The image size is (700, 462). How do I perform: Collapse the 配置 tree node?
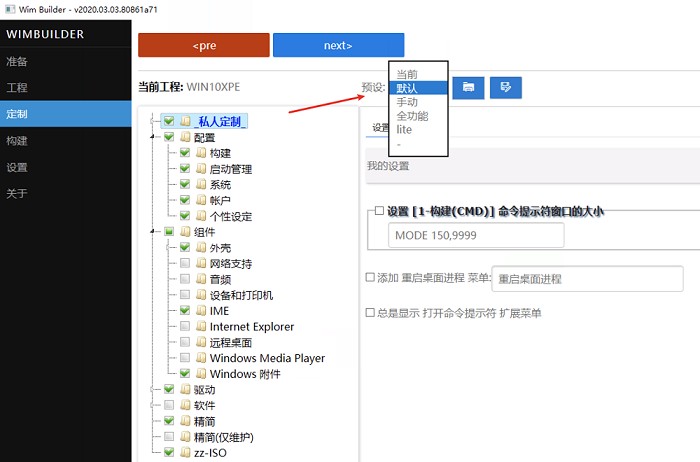(x=153, y=137)
